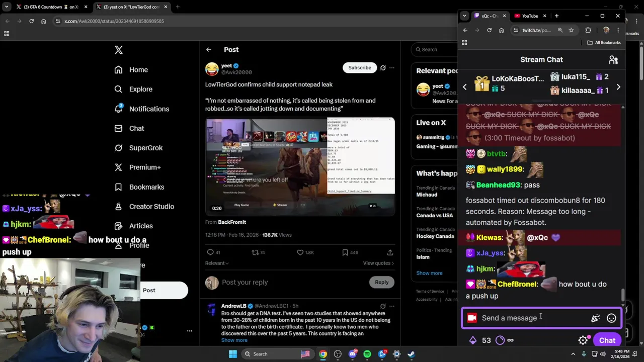This screenshot has height=362, width=644.
Task: Click the purple Chat send button
Action: [x=607, y=340]
